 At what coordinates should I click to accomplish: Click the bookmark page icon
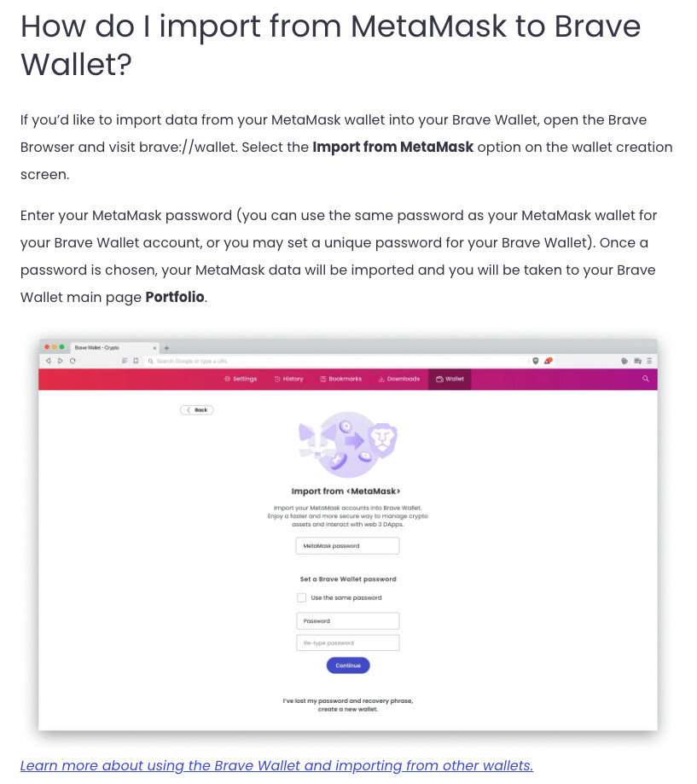point(136,361)
